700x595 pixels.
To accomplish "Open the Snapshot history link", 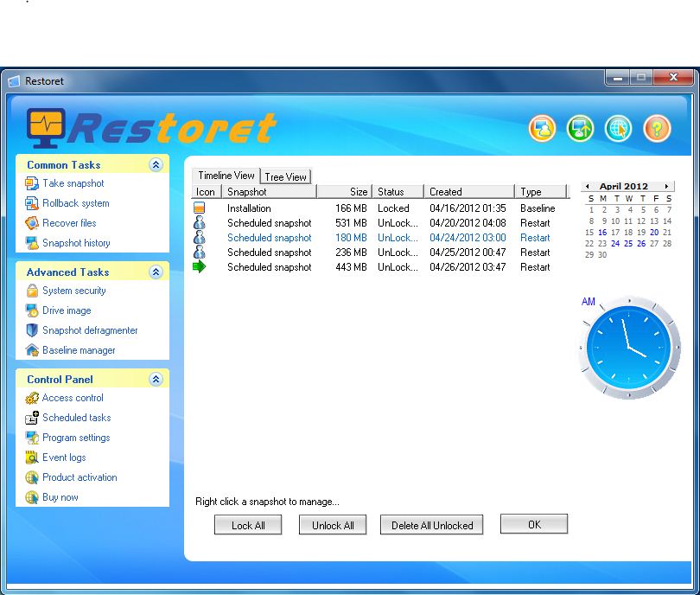I will (76, 243).
